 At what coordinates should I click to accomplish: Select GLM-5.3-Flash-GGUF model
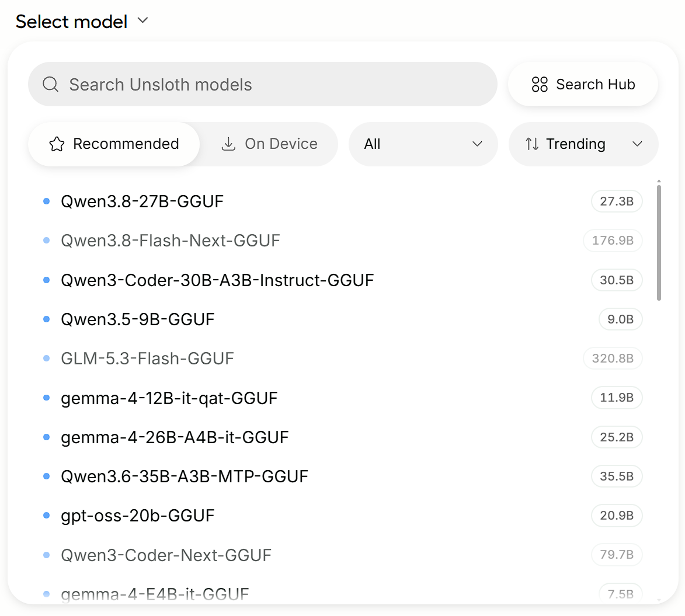342,359
